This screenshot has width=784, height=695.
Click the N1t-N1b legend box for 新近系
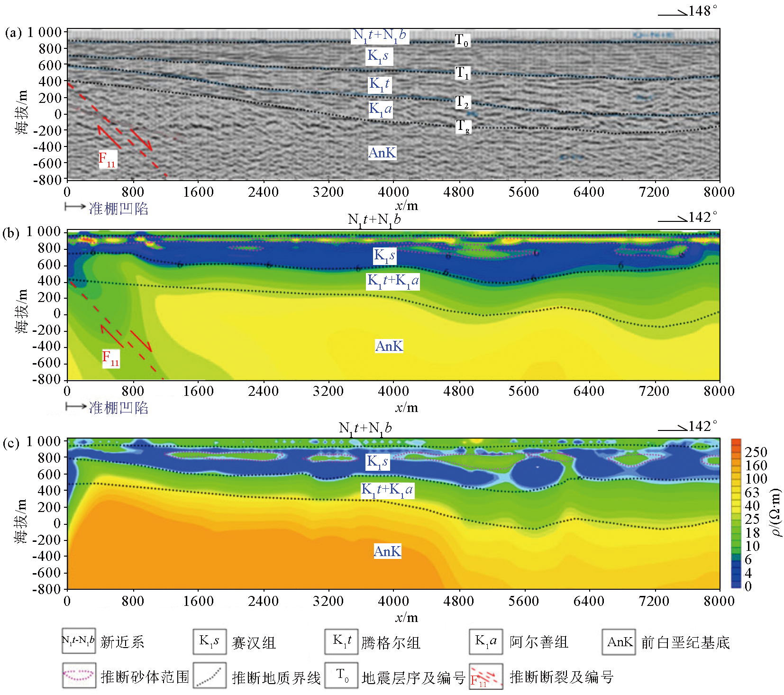78,641
